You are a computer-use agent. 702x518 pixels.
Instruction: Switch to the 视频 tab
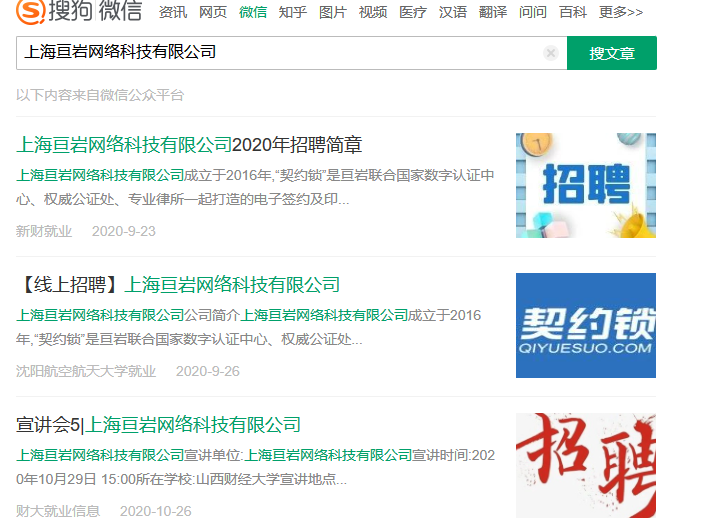[x=373, y=12]
